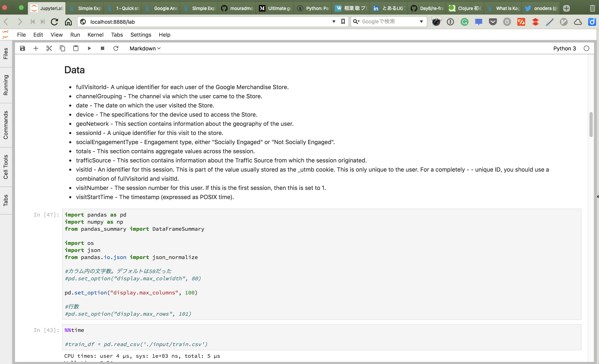Viewport: 599px width, 364px height.
Task: Save the notebook
Action: pos(22,48)
